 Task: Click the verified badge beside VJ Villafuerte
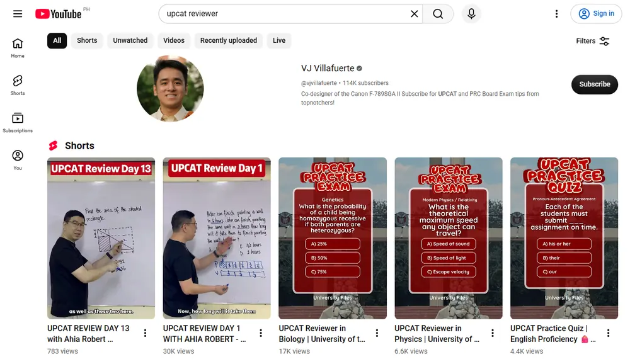click(x=359, y=69)
